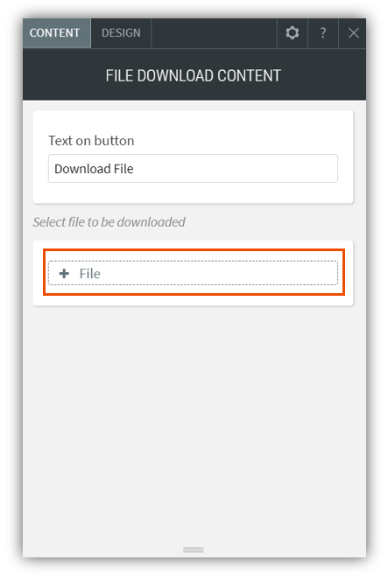Click the word File in dashed box
This screenshot has width=388, height=588.
pos(89,273)
